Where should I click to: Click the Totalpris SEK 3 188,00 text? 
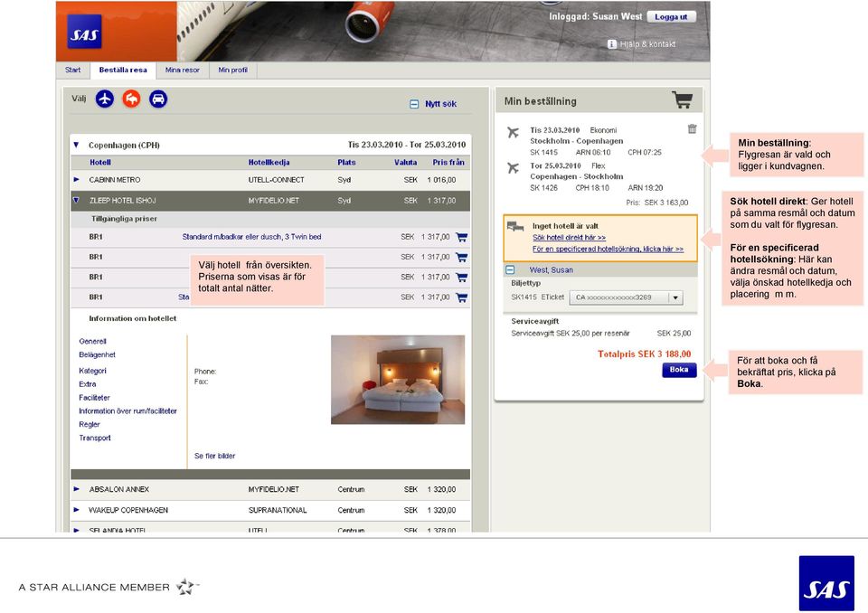[645, 354]
